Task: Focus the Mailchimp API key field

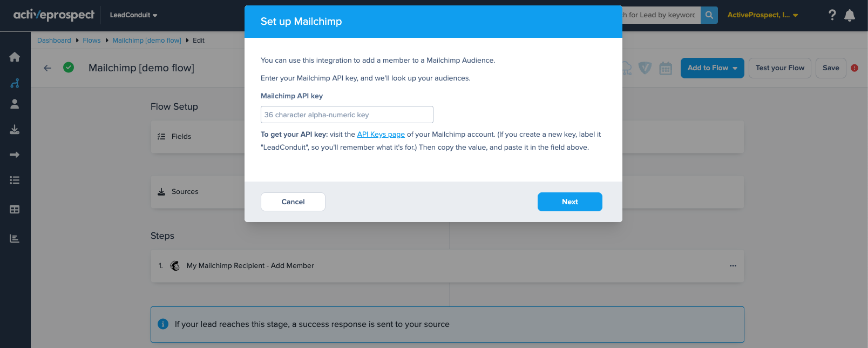Action: click(x=347, y=115)
